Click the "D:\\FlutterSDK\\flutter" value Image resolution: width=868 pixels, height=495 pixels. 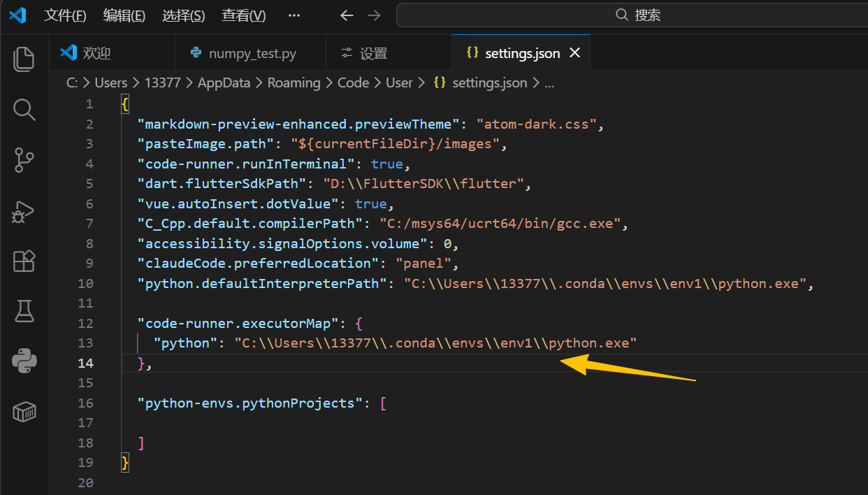click(424, 184)
